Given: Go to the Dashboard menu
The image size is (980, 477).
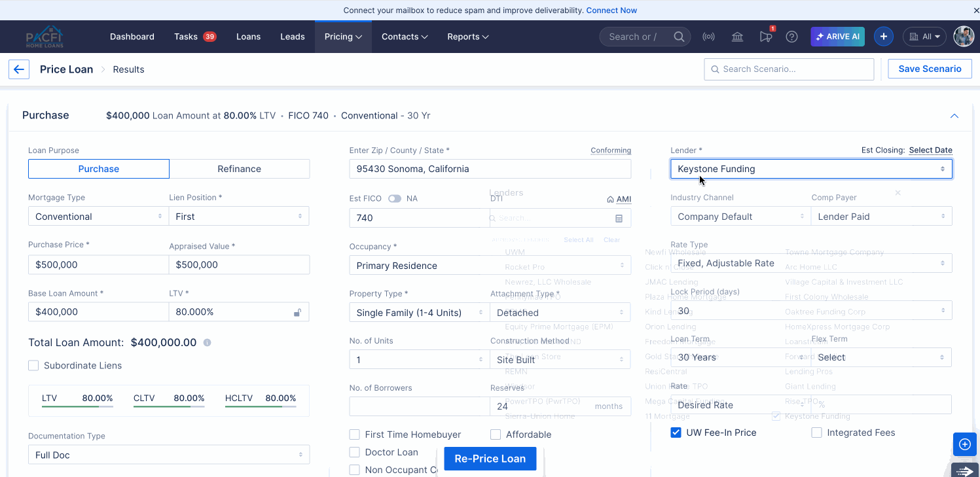Looking at the screenshot, I should coord(132,37).
